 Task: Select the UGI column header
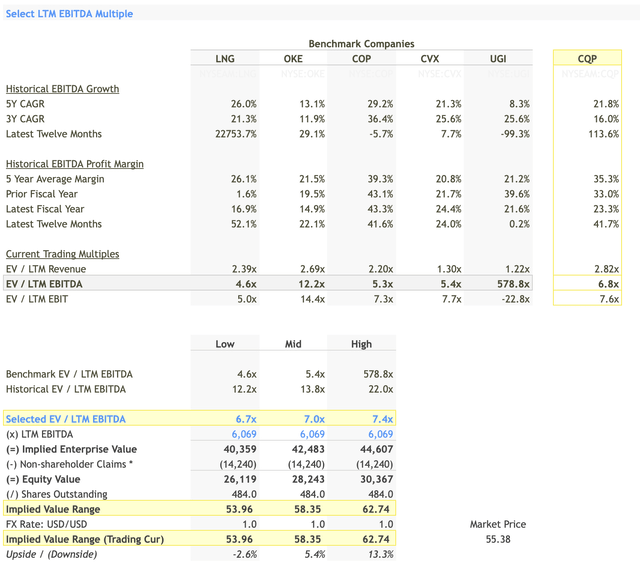(498, 59)
